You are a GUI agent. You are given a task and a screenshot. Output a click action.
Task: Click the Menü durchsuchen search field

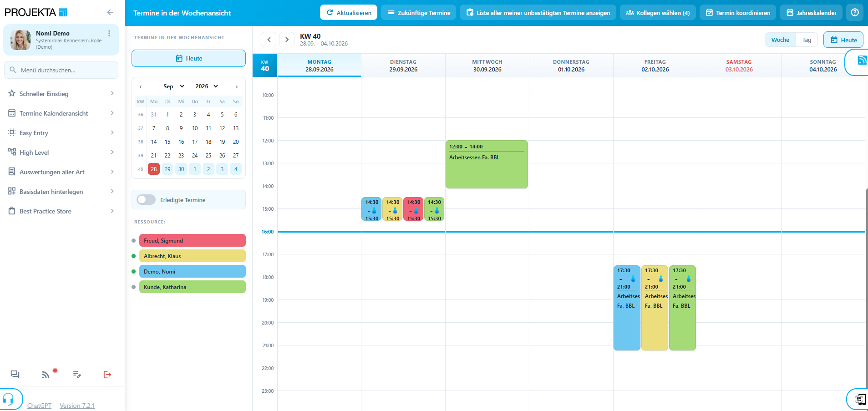[61, 70]
